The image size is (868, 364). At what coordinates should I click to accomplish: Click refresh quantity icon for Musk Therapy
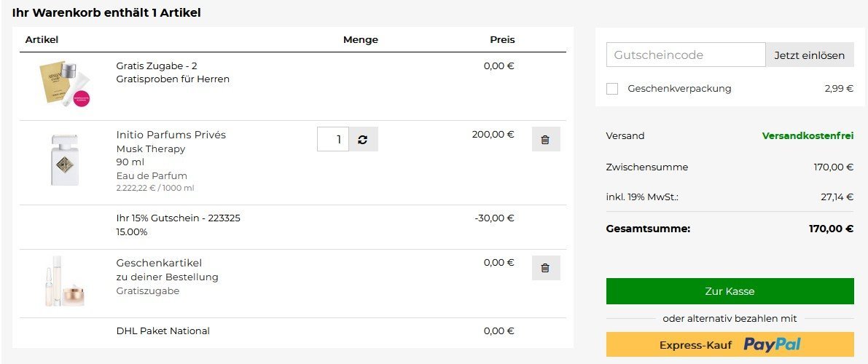363,139
